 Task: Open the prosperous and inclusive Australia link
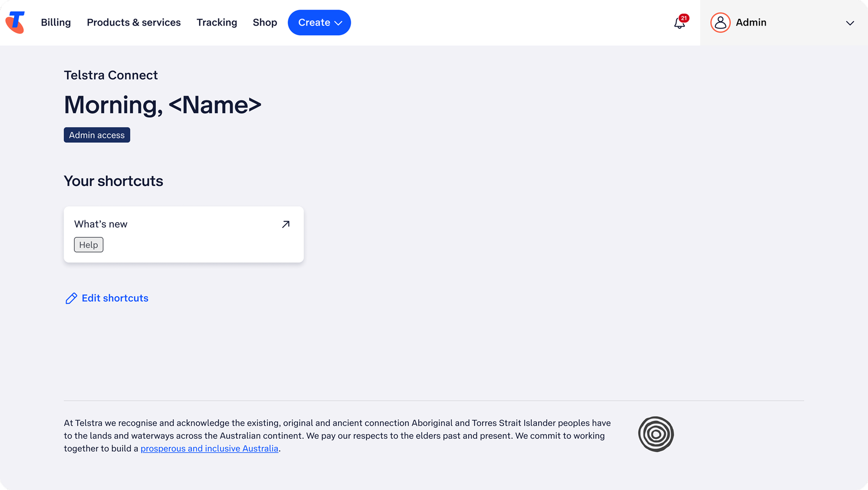tap(209, 448)
